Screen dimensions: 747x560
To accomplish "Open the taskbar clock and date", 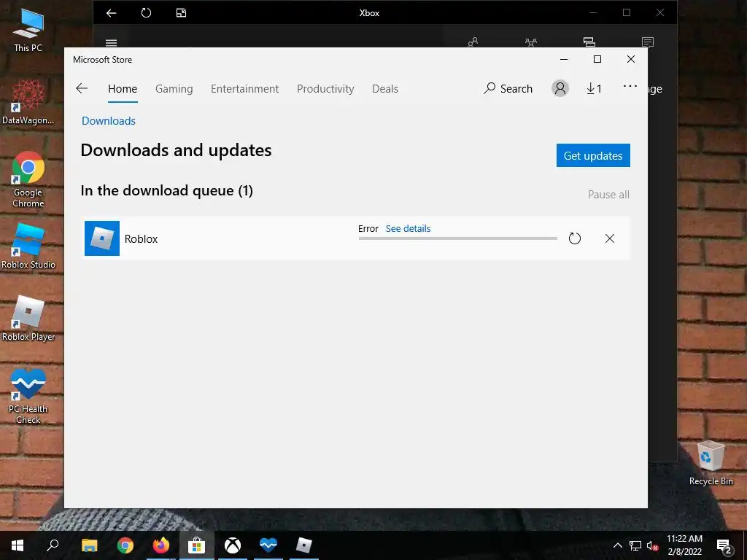I will 684,545.
